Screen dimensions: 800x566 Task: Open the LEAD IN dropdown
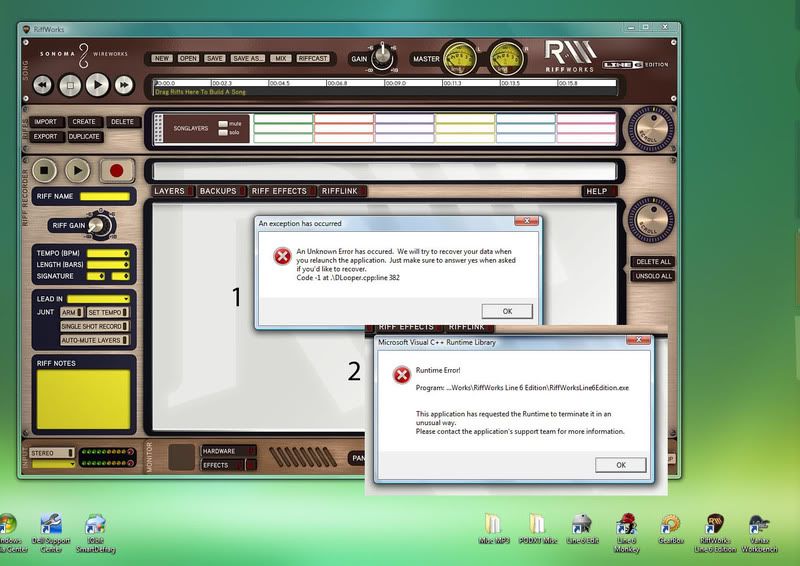pyautogui.click(x=98, y=299)
